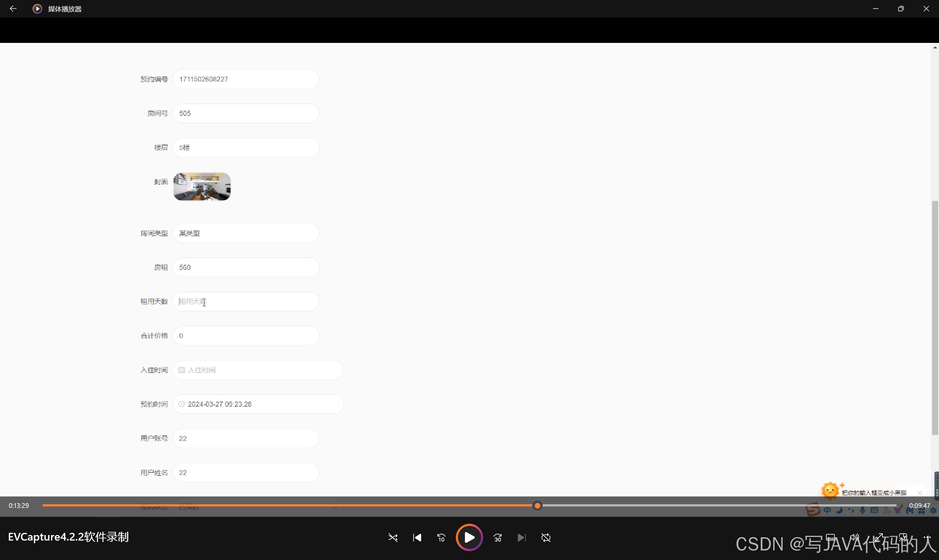The image size is (939, 560).
Task: Open the 入住时间 date picker
Action: (x=258, y=370)
